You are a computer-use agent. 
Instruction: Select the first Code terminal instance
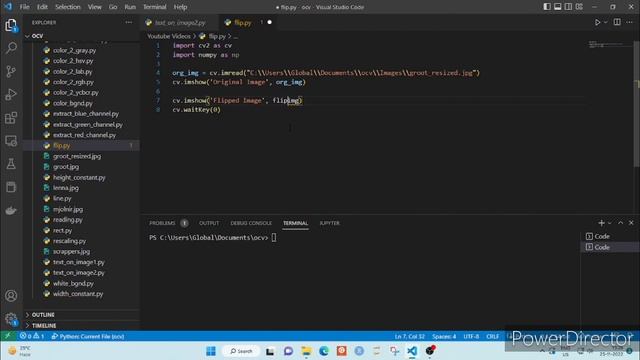pyautogui.click(x=609, y=236)
